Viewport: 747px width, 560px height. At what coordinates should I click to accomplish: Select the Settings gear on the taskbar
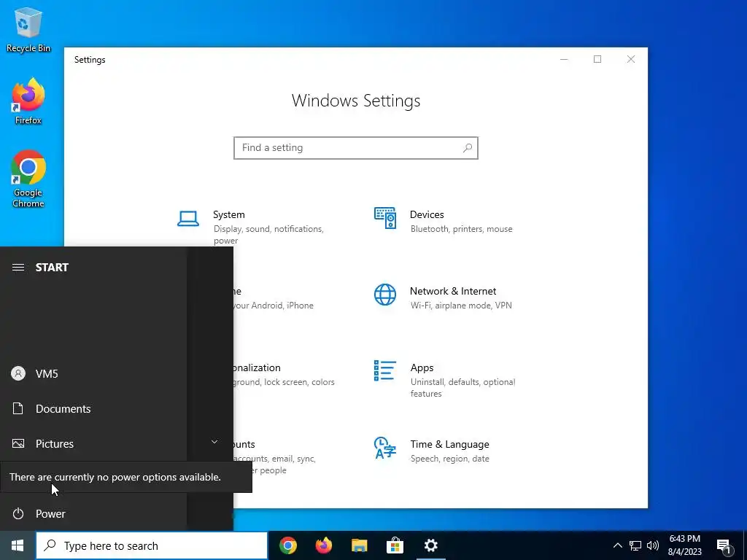pos(430,545)
